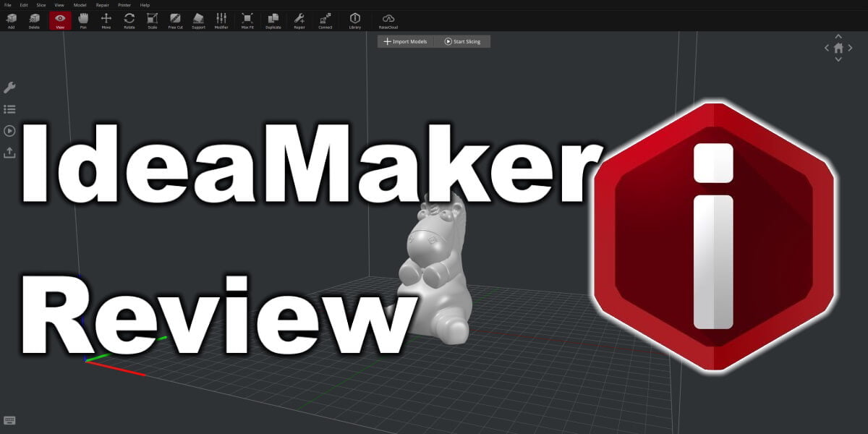
Task: Open the model list sidebar panel
Action: pos(10,109)
